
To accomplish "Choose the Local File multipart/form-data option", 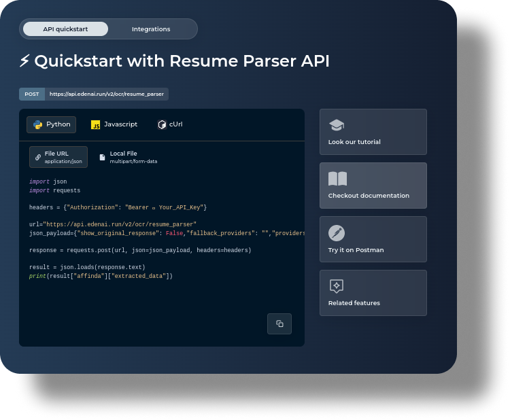I will click(x=128, y=157).
